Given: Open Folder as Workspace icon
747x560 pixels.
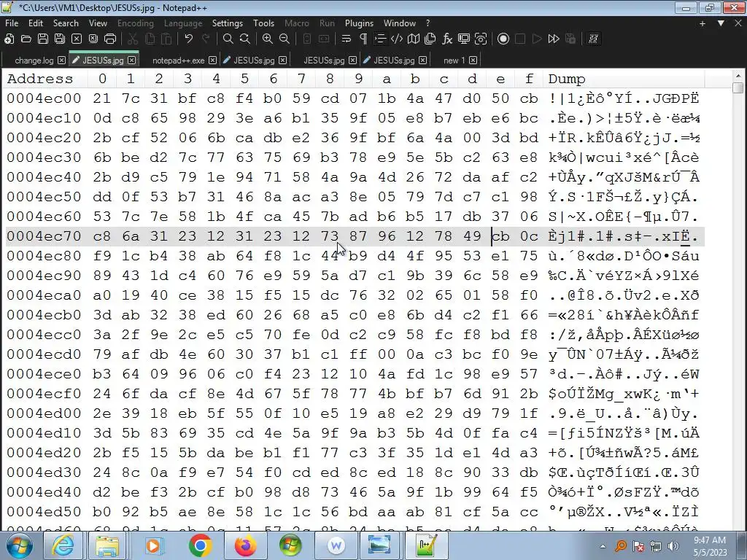Looking at the screenshot, I should [x=463, y=39].
